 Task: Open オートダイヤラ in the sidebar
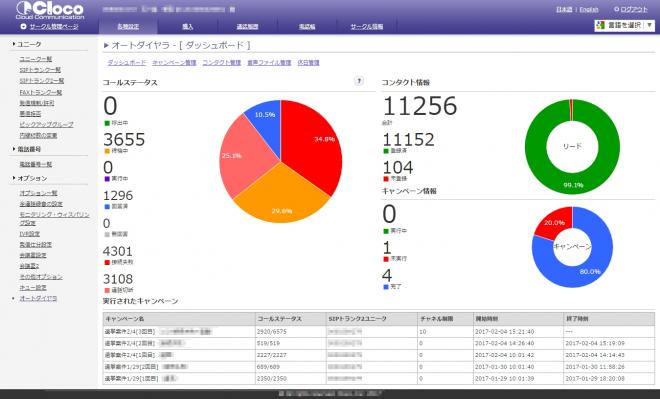pyautogui.click(x=38, y=298)
